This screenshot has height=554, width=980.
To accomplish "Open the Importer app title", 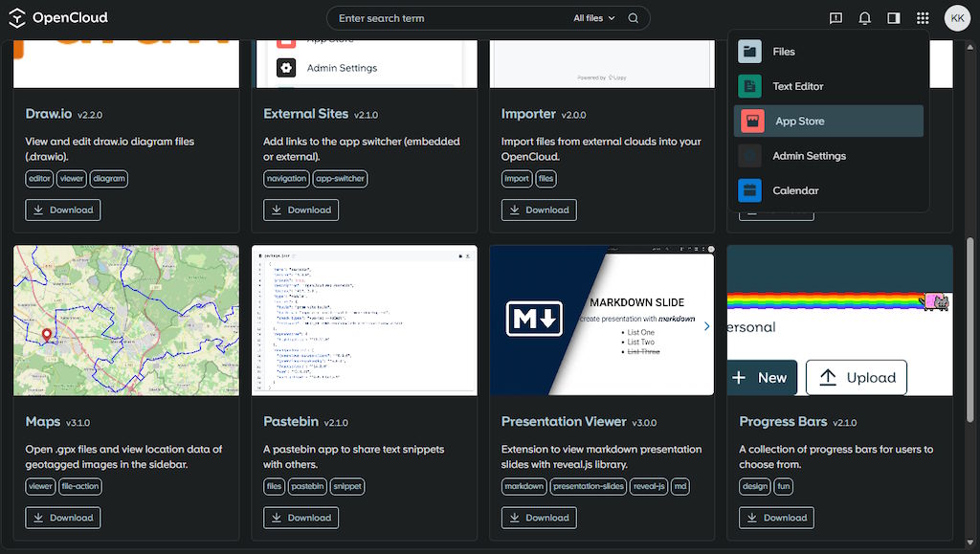I will [528, 114].
